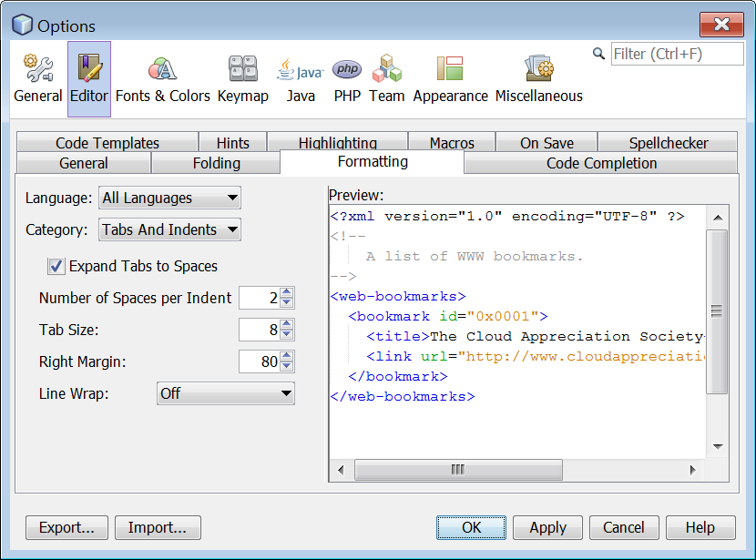Click the Right Margin input field
This screenshot has height=560, width=756.
pyautogui.click(x=260, y=361)
